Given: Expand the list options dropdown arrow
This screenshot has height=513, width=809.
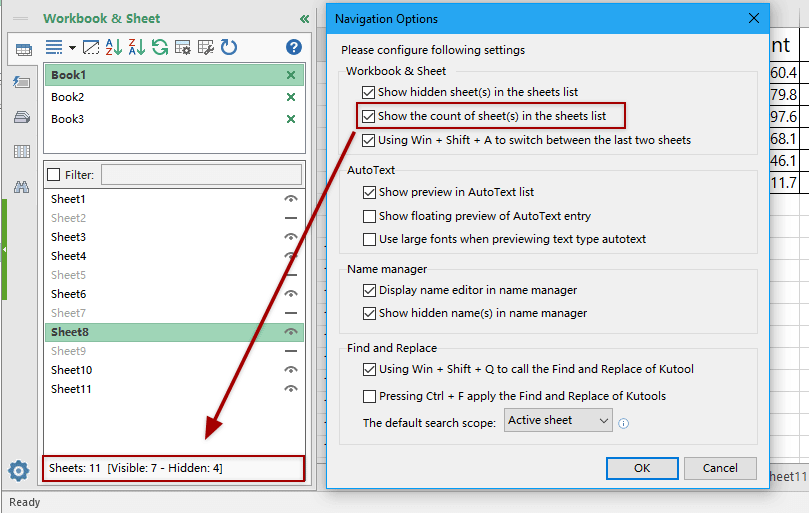Looking at the screenshot, I should [72, 48].
